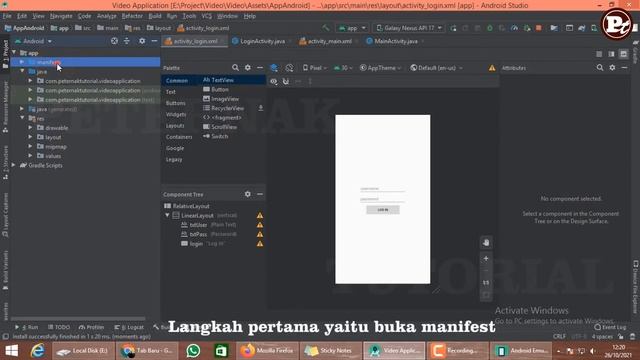Open the Android project view dropdown
This screenshot has height=360, width=640.
33,41
